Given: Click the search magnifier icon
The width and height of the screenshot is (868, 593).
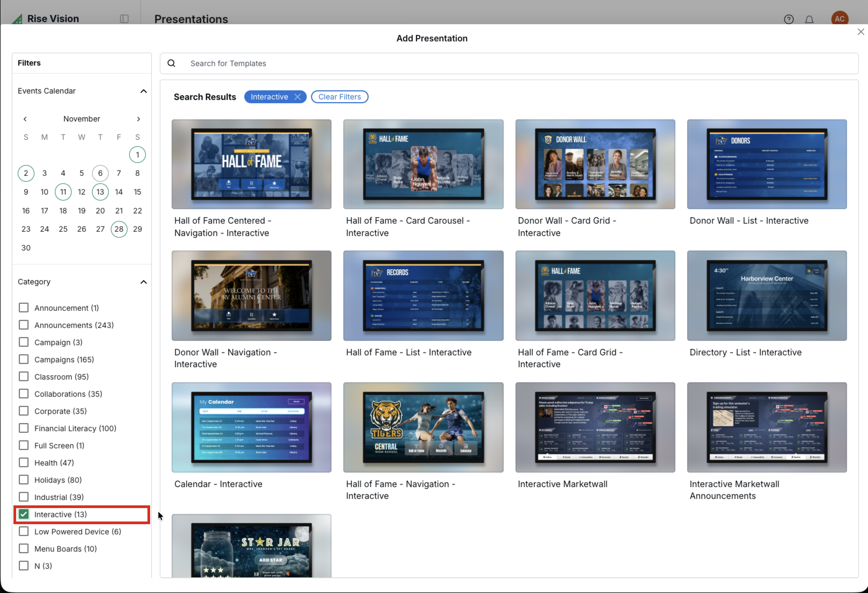Looking at the screenshot, I should [x=171, y=63].
